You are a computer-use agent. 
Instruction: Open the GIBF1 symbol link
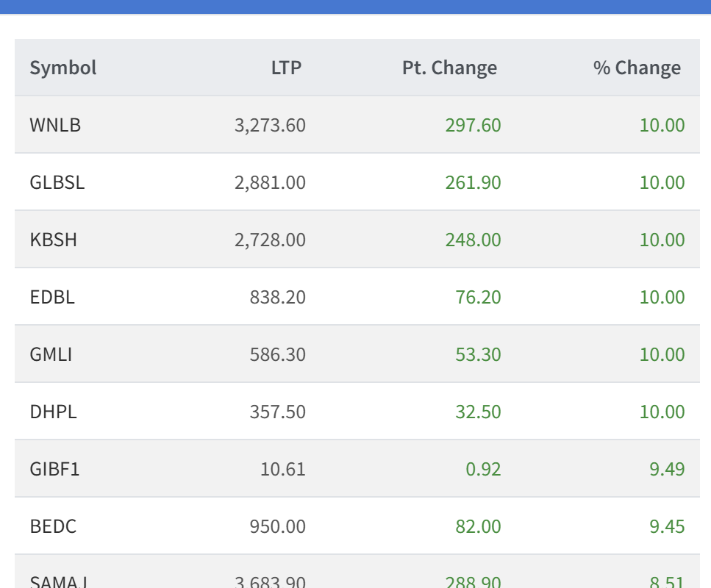point(54,469)
